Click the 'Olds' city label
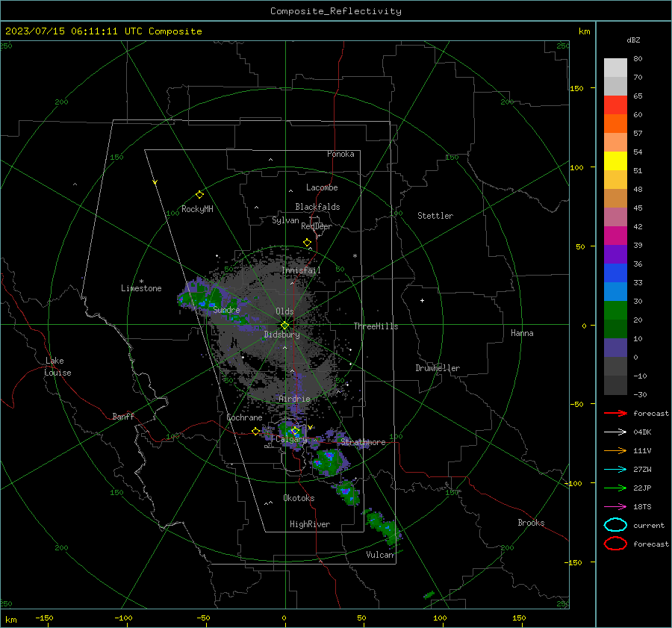 pyautogui.click(x=284, y=311)
